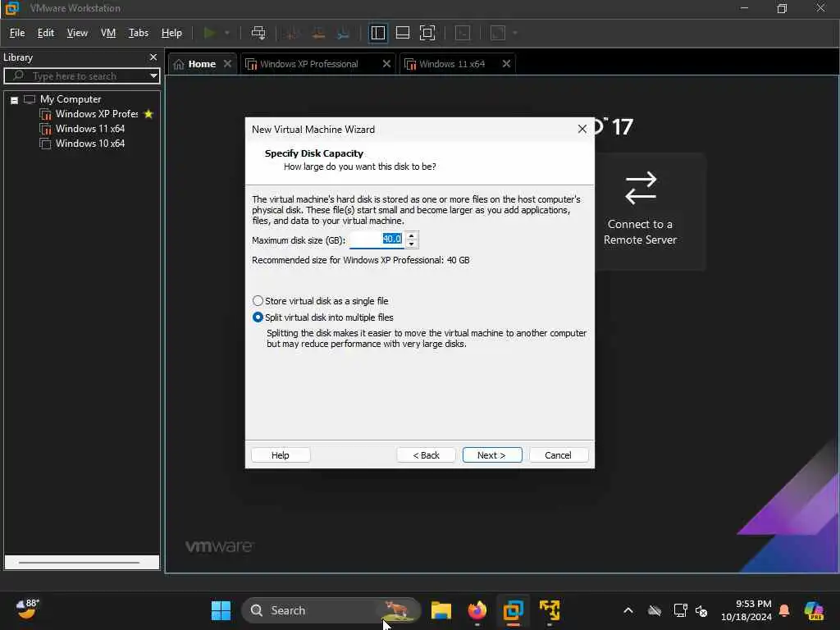Screen dimensions: 840x630
Task: Select Store virtual disk as a single file
Action: point(321,301)
